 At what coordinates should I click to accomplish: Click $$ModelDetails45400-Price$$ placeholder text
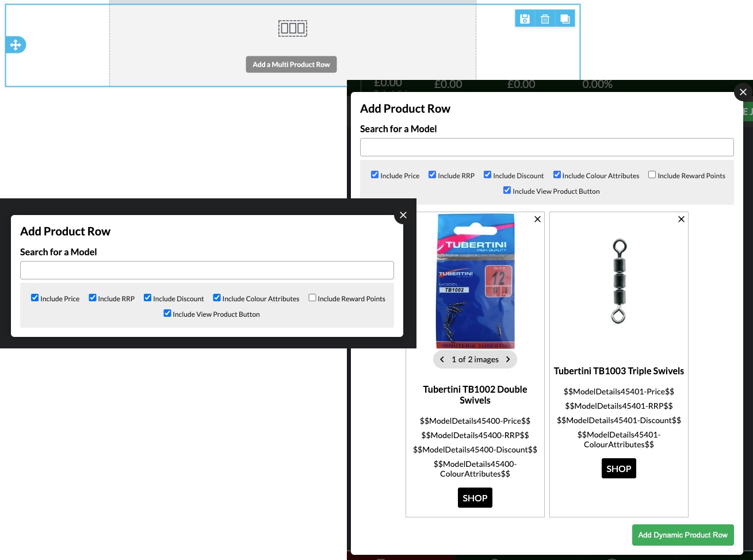[475, 421]
